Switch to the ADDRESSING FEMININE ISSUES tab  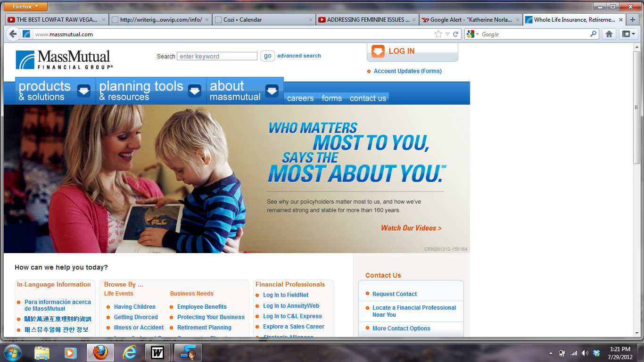[367, 20]
